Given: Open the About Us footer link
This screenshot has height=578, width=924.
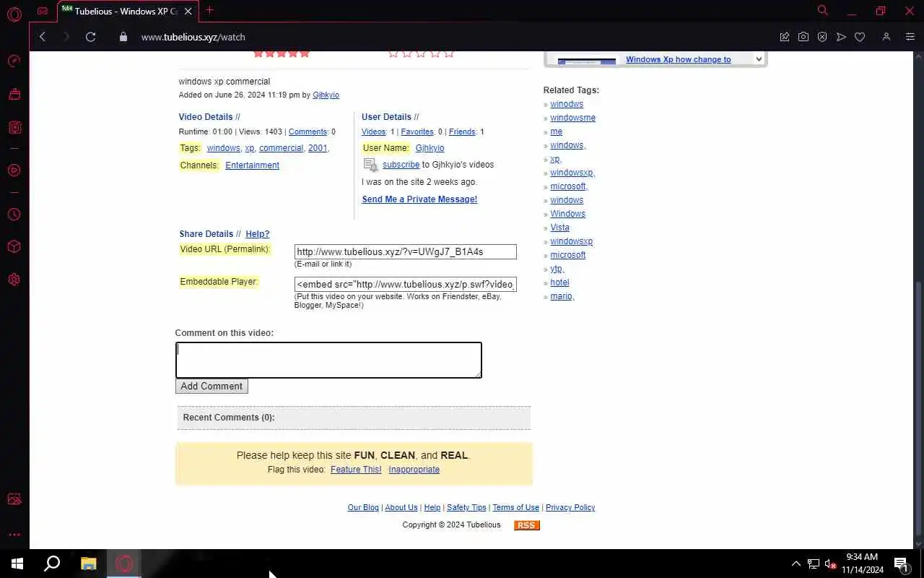Looking at the screenshot, I should tap(401, 507).
